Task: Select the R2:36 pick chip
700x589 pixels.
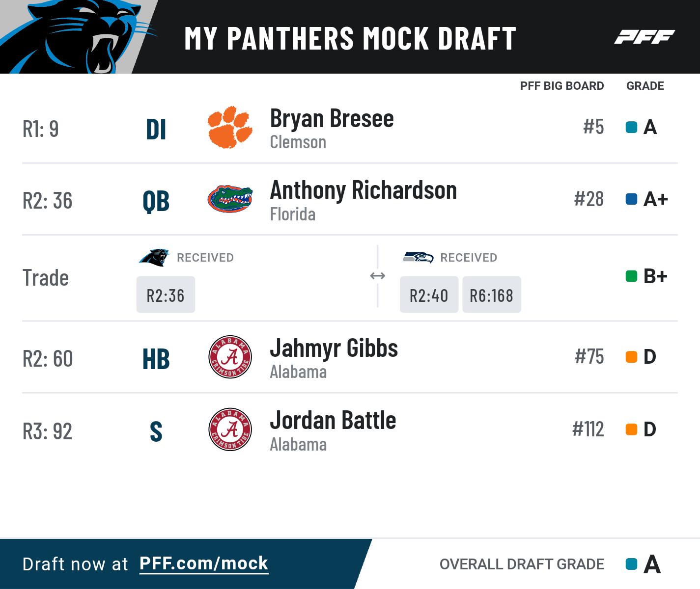Action: [166, 294]
